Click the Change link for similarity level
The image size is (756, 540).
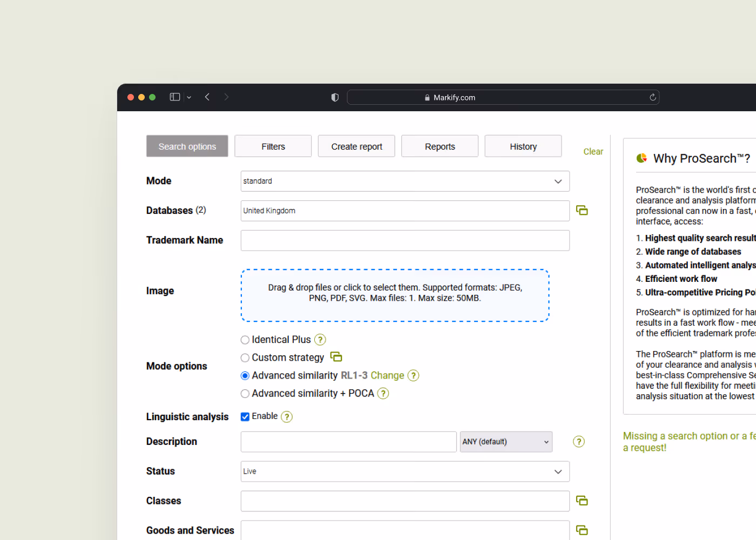387,375
